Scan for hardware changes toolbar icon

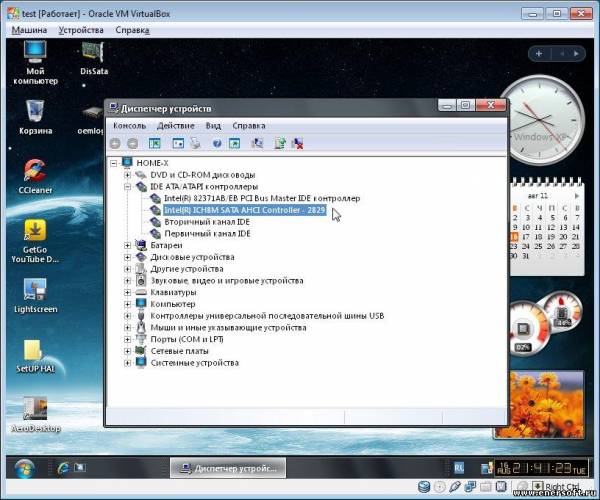click(257, 143)
